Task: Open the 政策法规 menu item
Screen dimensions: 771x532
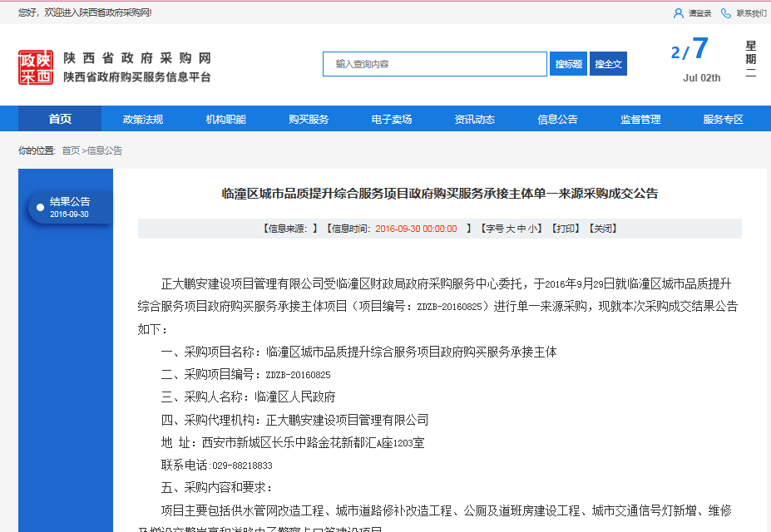Action: coord(143,119)
